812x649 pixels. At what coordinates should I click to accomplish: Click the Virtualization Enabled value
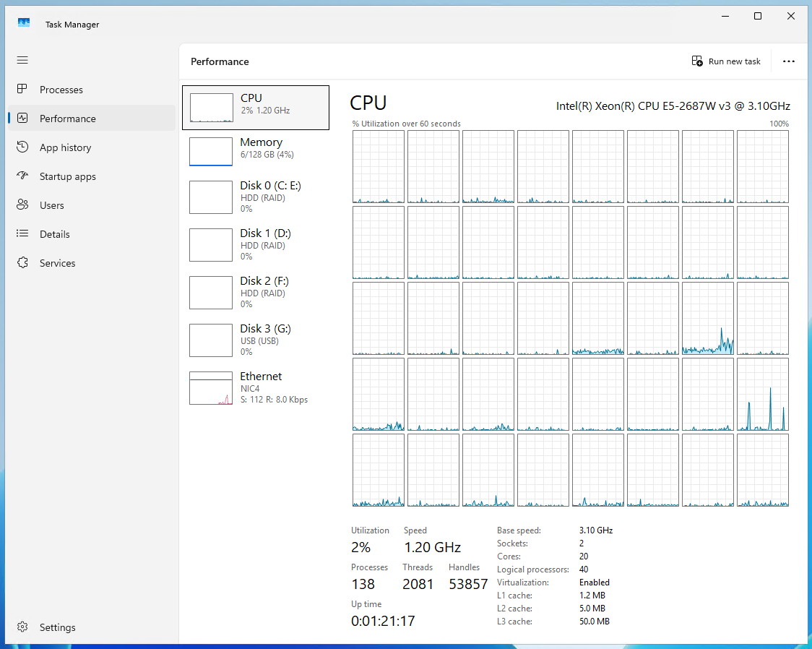pos(595,583)
